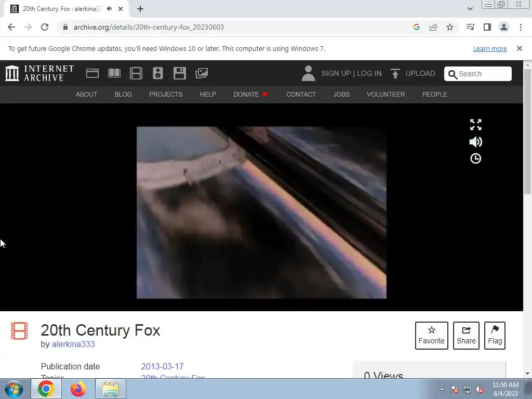532x399 pixels.
Task: Open the JOBS menu item
Action: (x=341, y=95)
